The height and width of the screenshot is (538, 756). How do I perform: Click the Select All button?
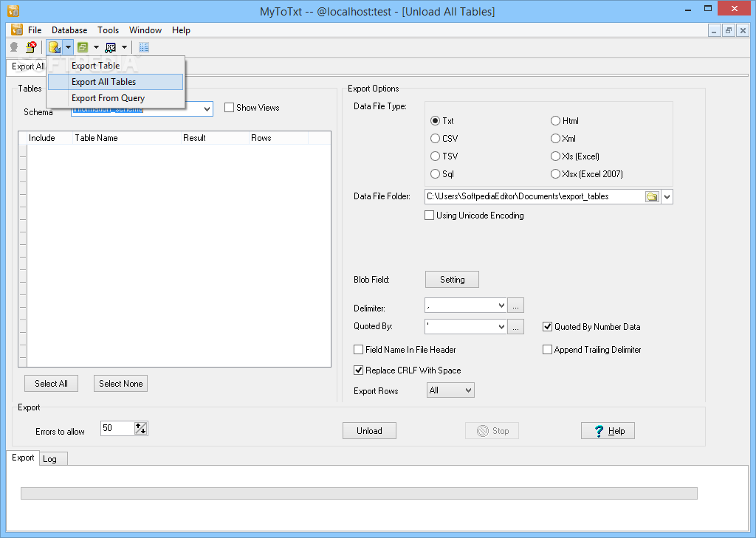point(51,384)
